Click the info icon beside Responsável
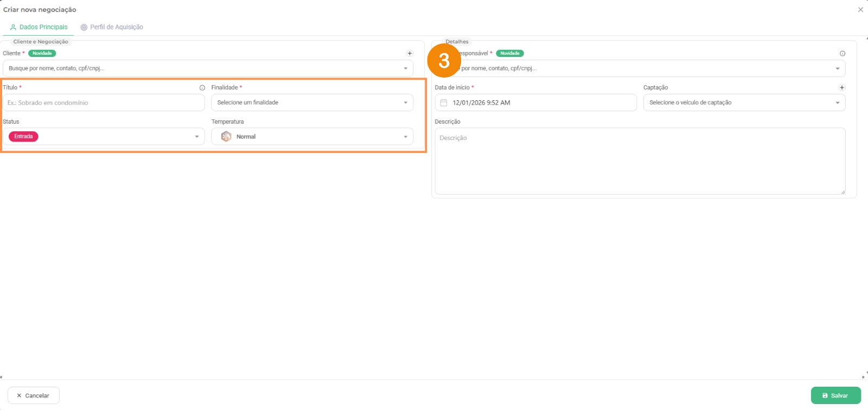Image resolution: width=868 pixels, height=410 pixels. pyautogui.click(x=843, y=54)
